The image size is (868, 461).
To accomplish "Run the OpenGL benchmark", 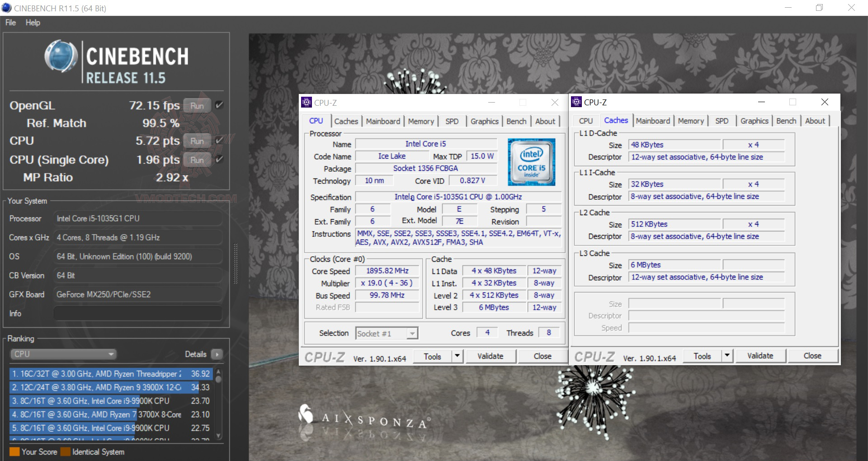I will pos(197,106).
